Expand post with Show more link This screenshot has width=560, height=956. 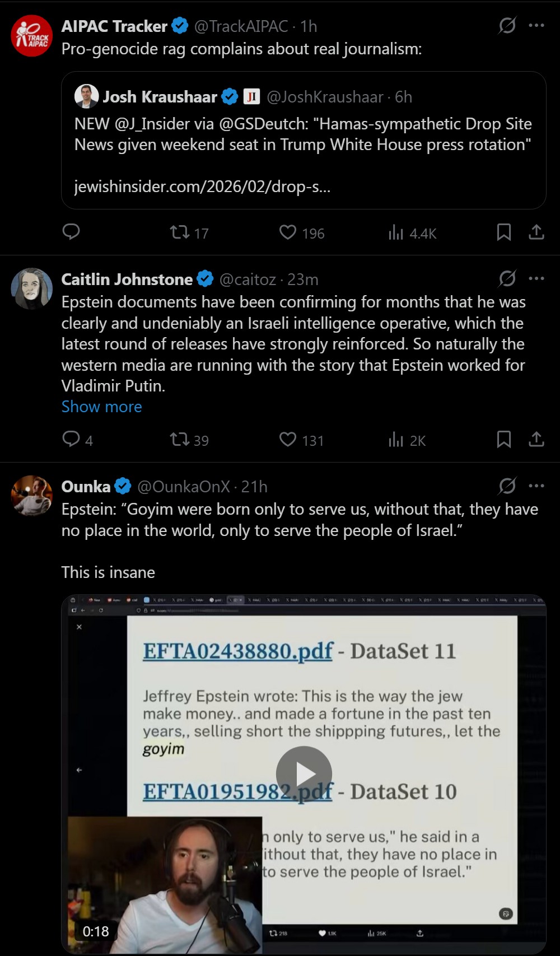coord(101,407)
